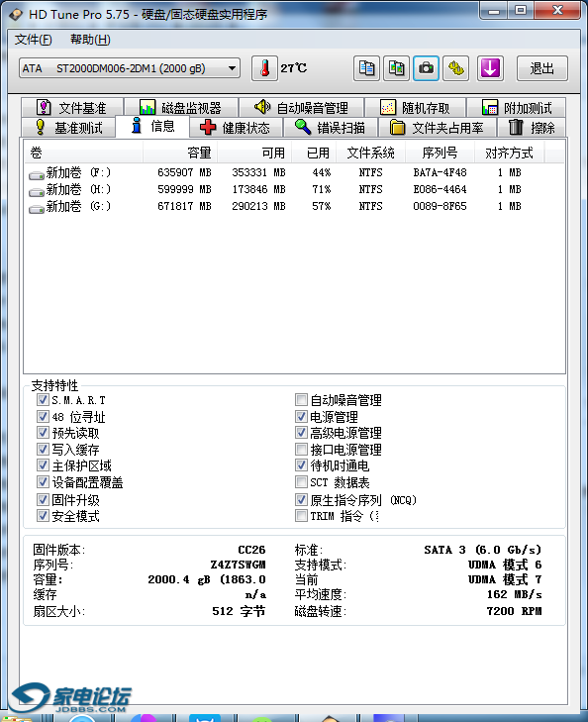Toggle 安全模式 checkbox
Viewport: 588px width, 722px height.
pyautogui.click(x=43, y=516)
